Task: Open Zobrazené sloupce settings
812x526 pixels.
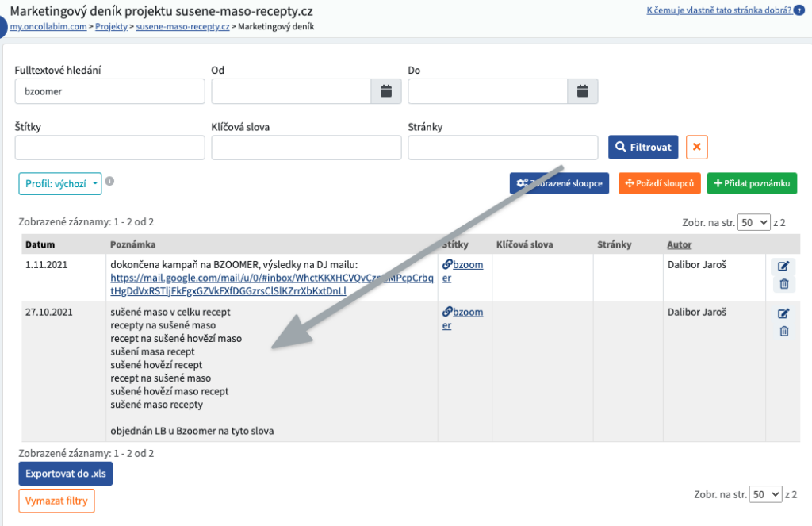Action: point(559,183)
